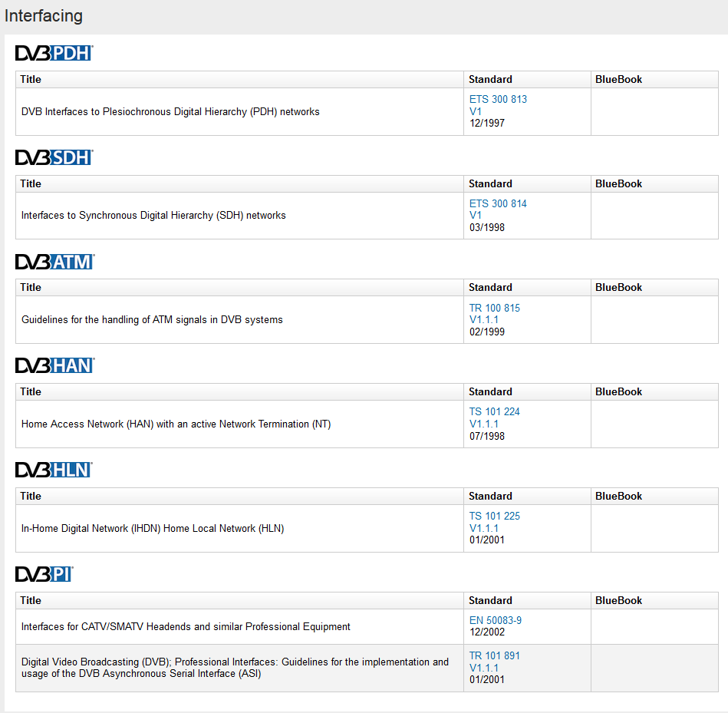The width and height of the screenshot is (728, 713).
Task: Click the DVB-SDH logo
Action: coord(54,157)
